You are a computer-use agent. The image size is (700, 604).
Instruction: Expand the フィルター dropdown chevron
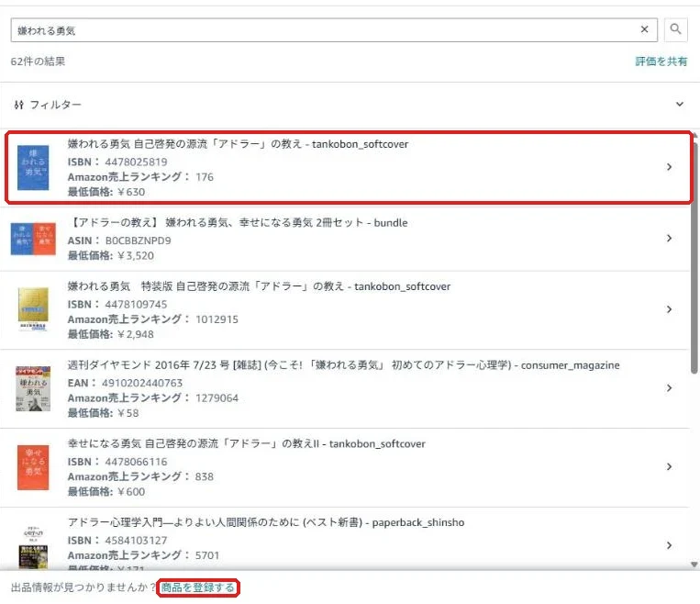click(680, 104)
